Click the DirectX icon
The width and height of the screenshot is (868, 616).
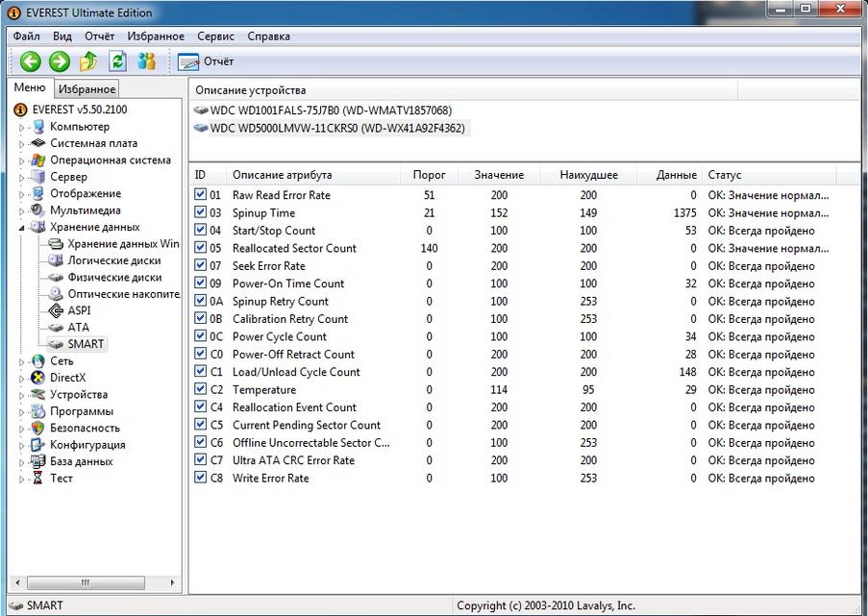(38, 378)
